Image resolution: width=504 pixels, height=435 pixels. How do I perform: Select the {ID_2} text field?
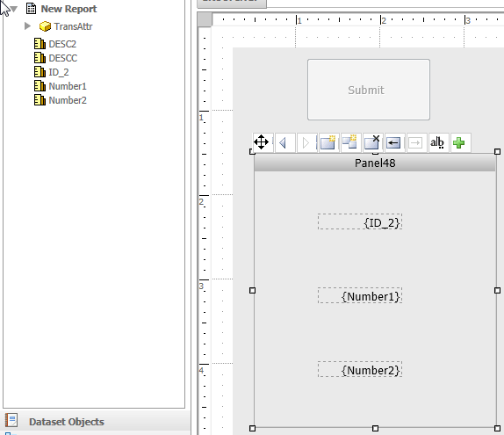coord(360,221)
